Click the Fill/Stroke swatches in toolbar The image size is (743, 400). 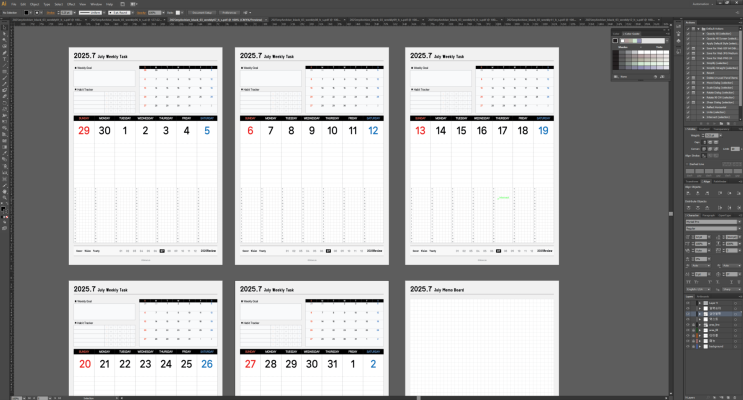[4, 208]
